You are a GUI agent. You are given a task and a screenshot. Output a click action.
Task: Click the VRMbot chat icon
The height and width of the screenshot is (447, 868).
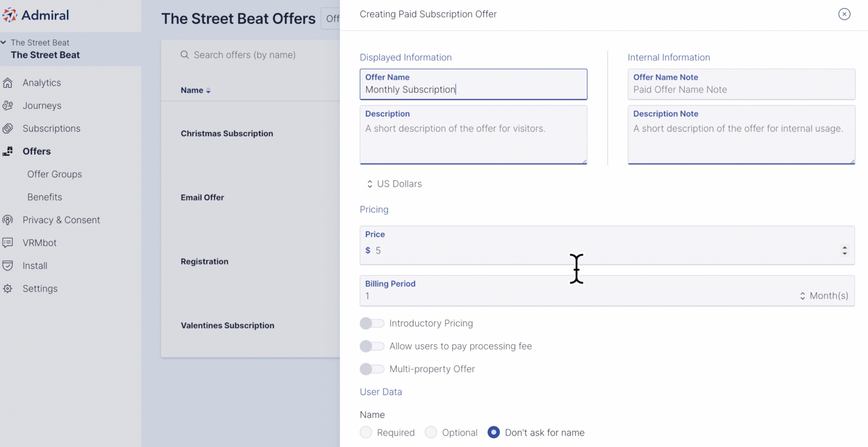point(7,243)
